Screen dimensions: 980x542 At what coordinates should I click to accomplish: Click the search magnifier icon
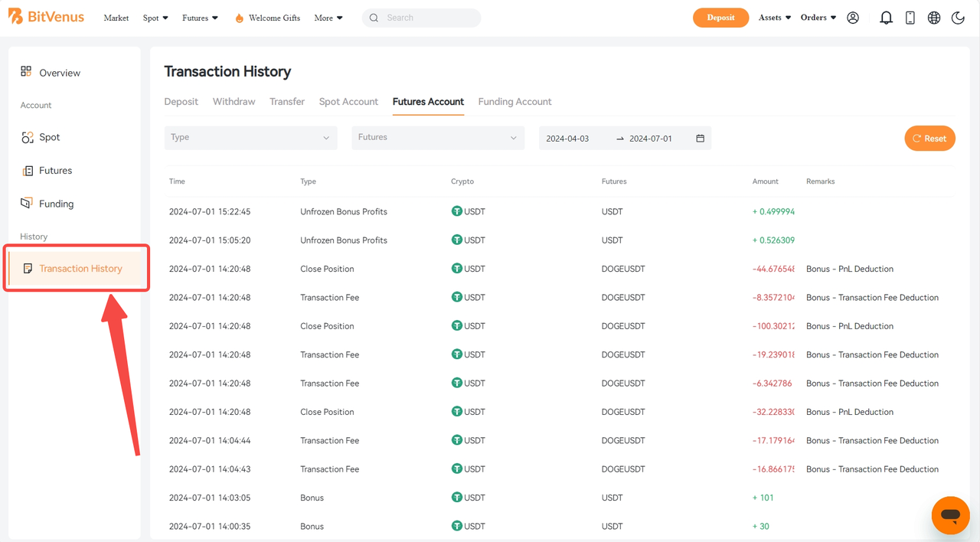[x=374, y=18]
